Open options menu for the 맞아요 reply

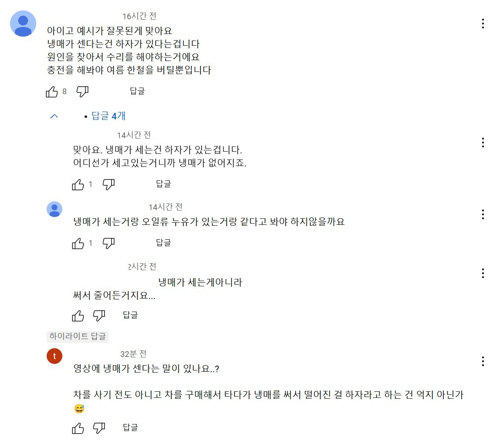(x=483, y=143)
